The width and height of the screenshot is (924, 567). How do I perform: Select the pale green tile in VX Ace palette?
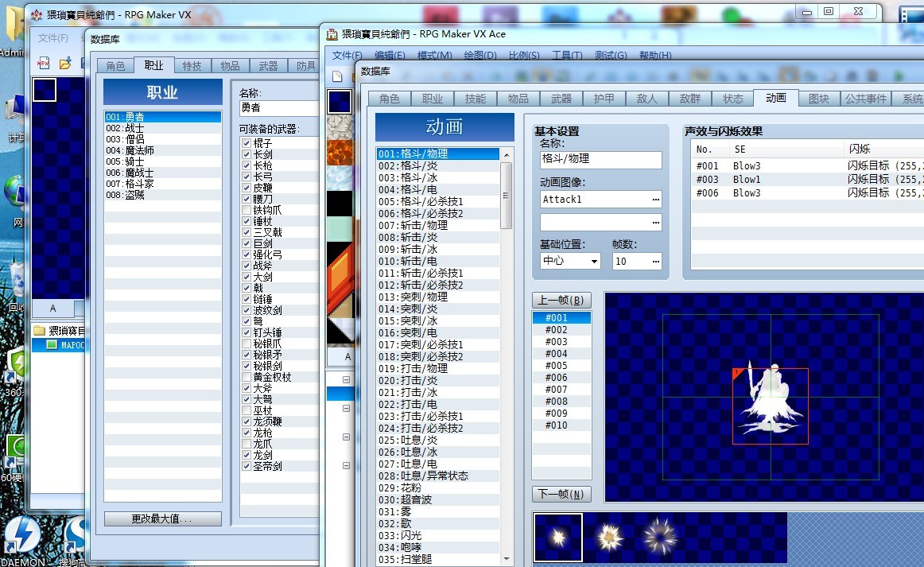[340, 229]
